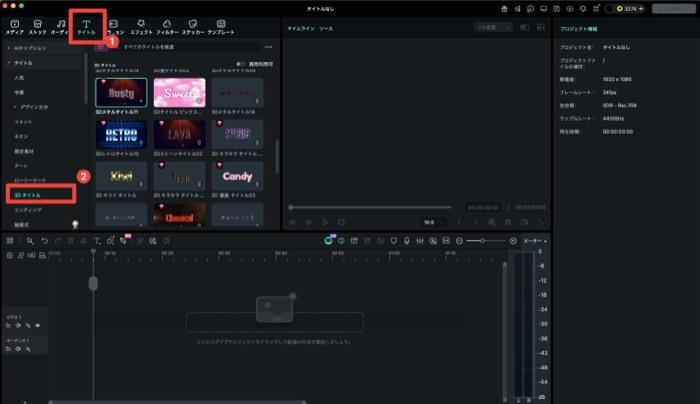Open the preview quality dropdown
Screen dimensions: 700x404
click(x=493, y=28)
